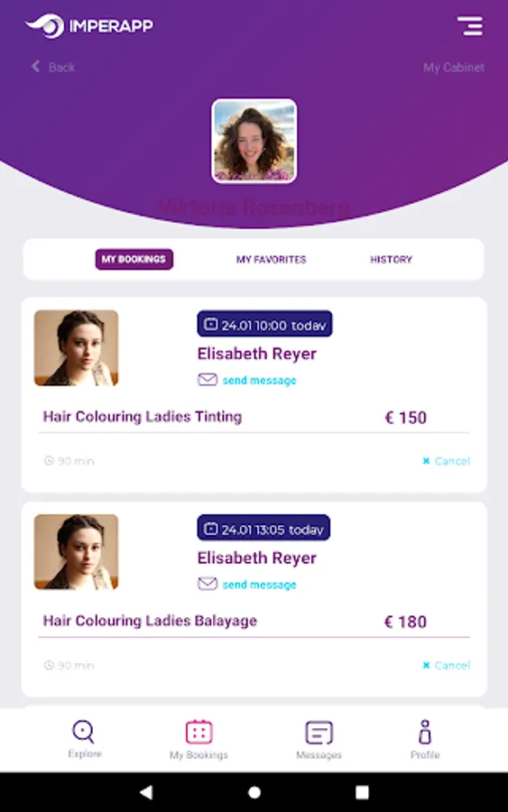Tap envelope icon on 13:05 booking
The image size is (508, 812).
[x=208, y=584]
